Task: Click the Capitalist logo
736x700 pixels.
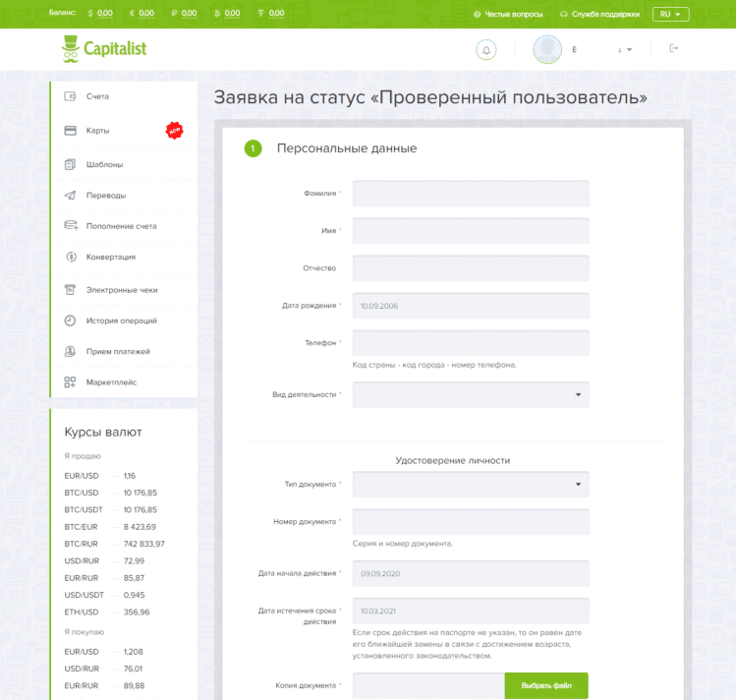Action: pos(103,46)
